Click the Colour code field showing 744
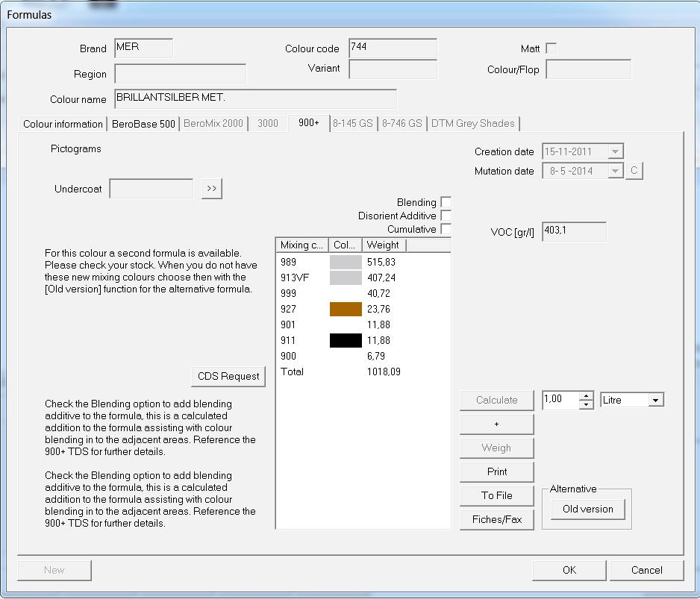The width and height of the screenshot is (700, 599). click(x=393, y=48)
